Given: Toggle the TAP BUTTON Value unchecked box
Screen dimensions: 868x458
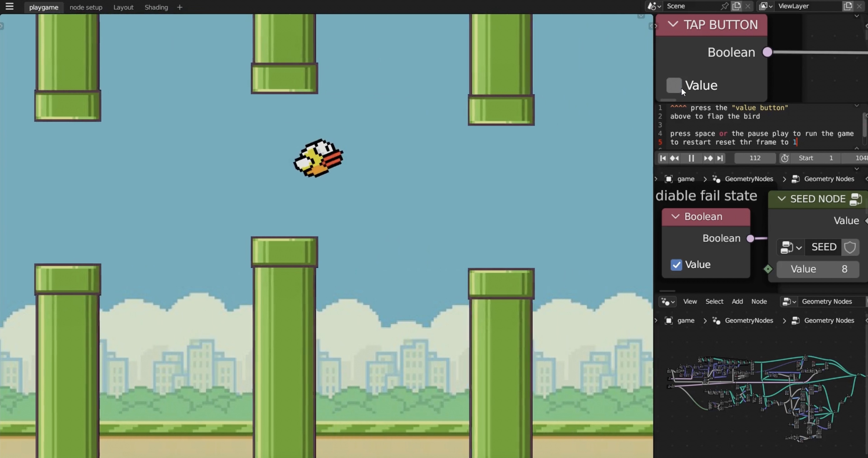Looking at the screenshot, I should click(x=673, y=86).
